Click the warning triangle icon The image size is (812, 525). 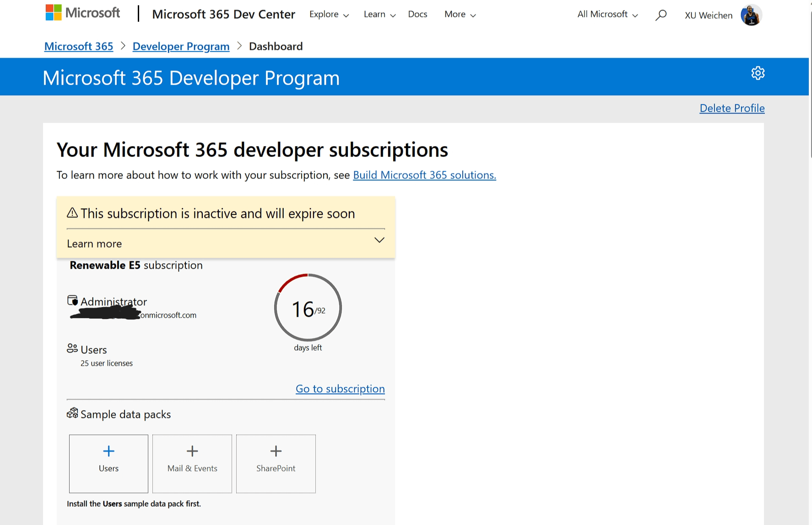72,213
